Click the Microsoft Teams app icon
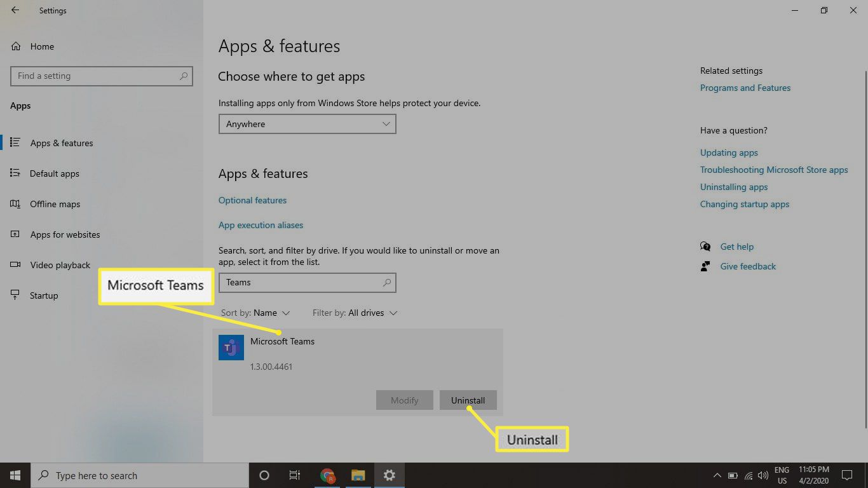Screen dimensions: 868x488 click(231, 348)
